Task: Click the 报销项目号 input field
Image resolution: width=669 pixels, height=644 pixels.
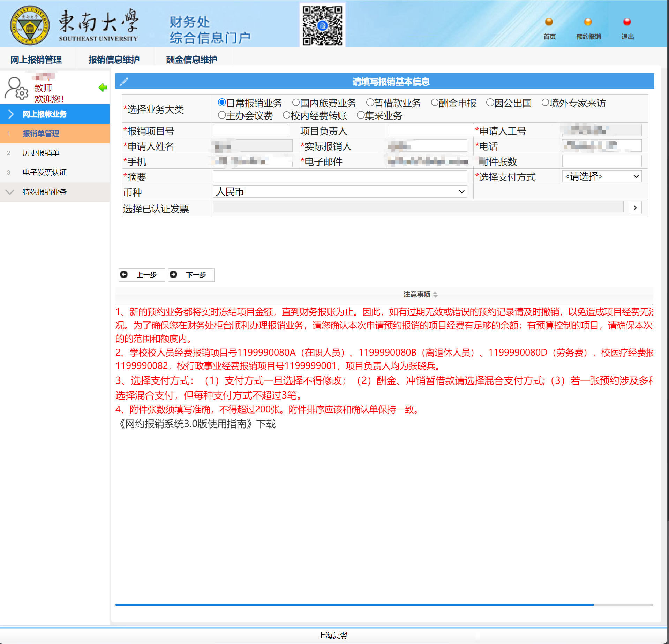Action: tap(250, 131)
